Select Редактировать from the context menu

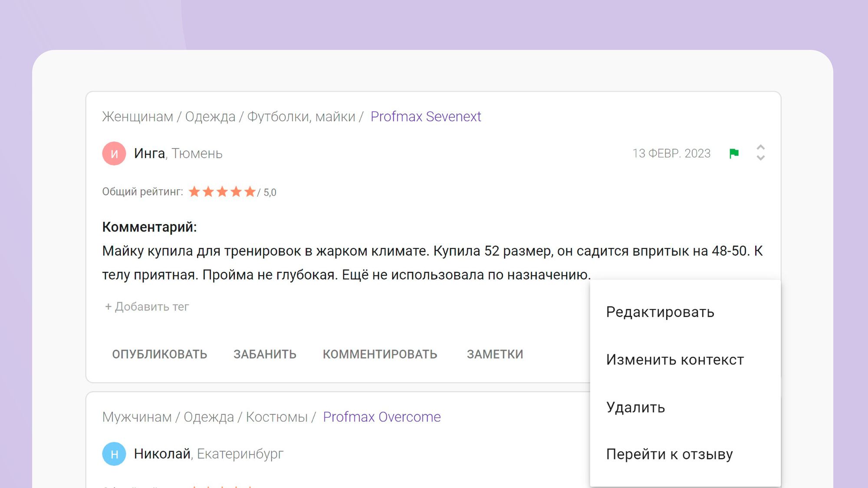point(660,312)
